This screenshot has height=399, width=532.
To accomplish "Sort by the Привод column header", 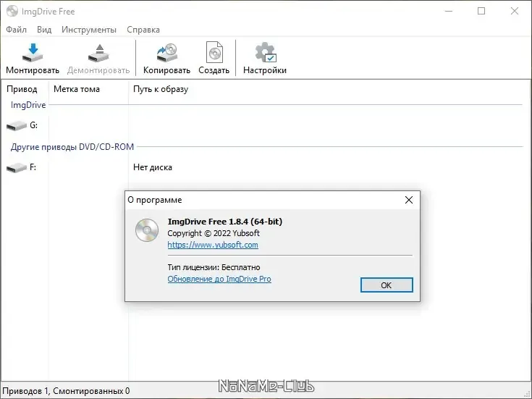I will coord(22,89).
